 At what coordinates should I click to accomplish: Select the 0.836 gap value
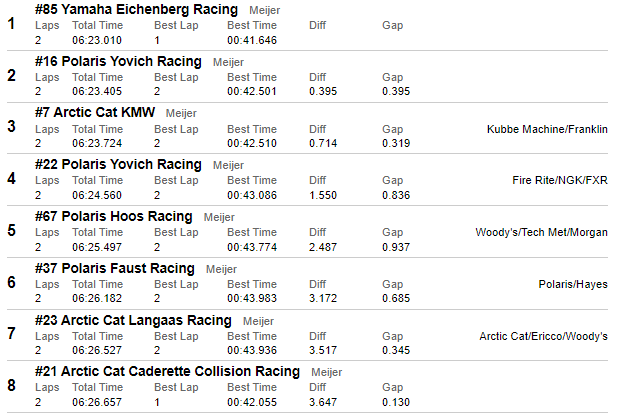coord(396,195)
